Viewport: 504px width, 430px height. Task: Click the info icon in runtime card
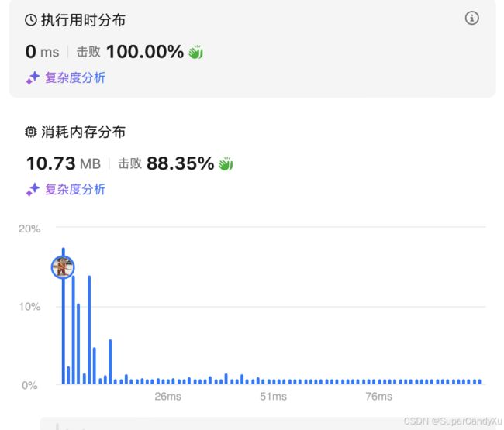471,18
